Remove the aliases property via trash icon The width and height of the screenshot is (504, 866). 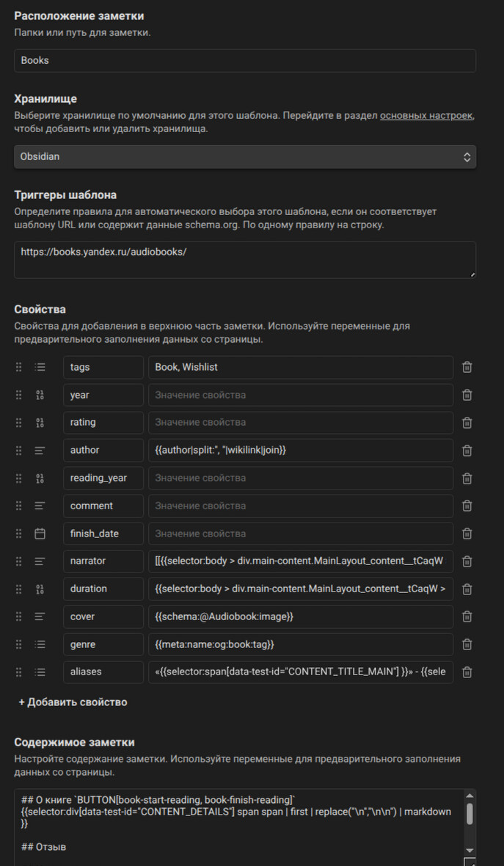pyautogui.click(x=467, y=672)
